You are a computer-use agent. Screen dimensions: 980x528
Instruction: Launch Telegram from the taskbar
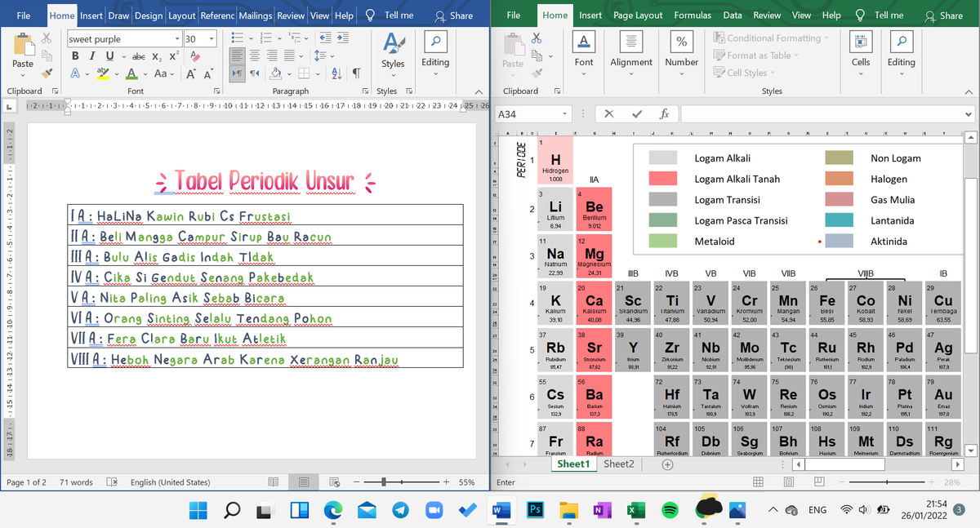coord(400,510)
